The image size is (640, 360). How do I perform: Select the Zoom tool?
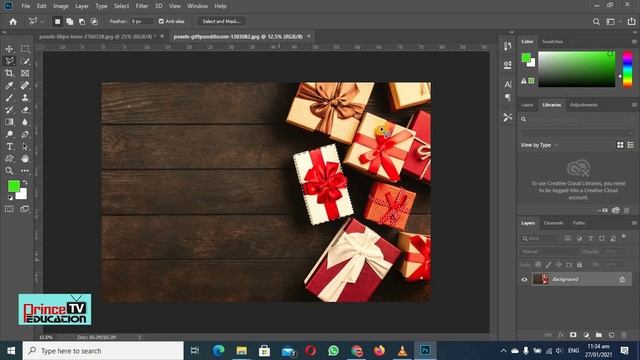click(9, 171)
